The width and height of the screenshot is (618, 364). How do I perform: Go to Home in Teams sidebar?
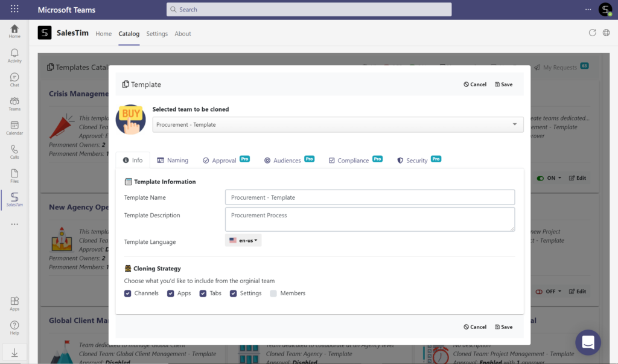[14, 31]
